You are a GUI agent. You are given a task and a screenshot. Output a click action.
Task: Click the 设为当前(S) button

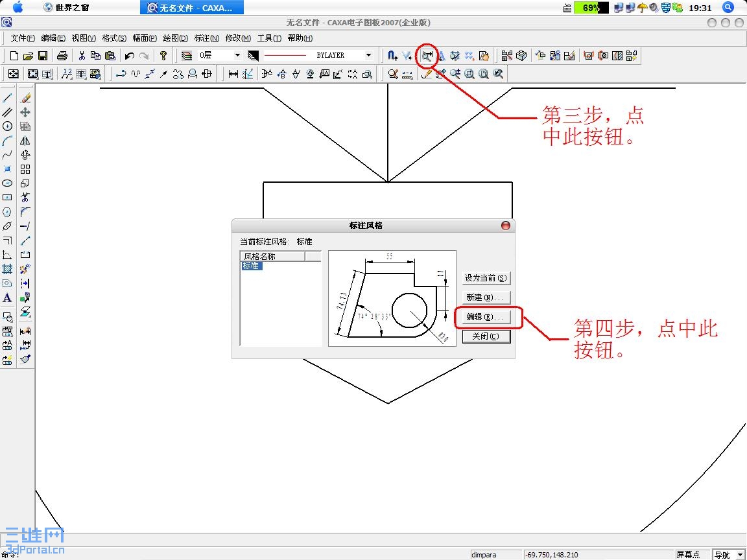click(486, 278)
